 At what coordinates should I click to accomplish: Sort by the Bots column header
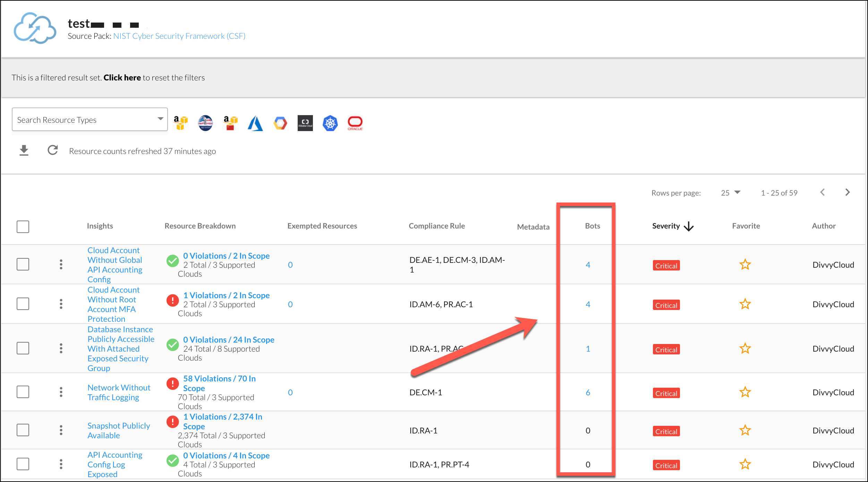[x=593, y=226]
